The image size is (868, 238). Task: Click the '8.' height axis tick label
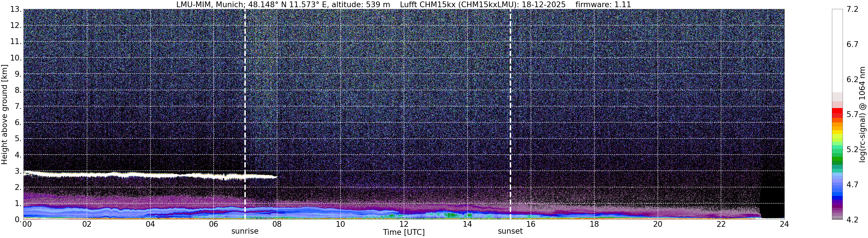(18, 90)
